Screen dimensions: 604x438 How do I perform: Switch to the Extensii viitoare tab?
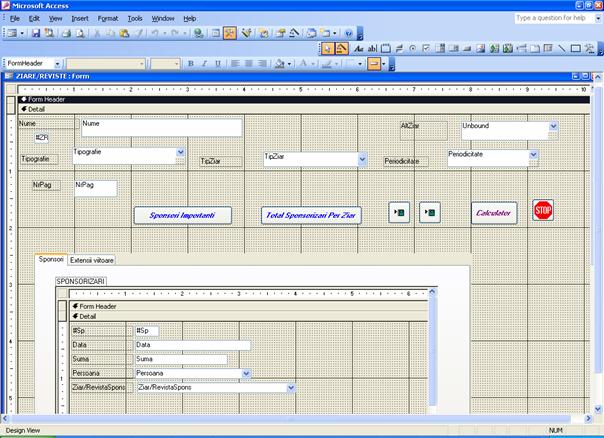click(91, 259)
